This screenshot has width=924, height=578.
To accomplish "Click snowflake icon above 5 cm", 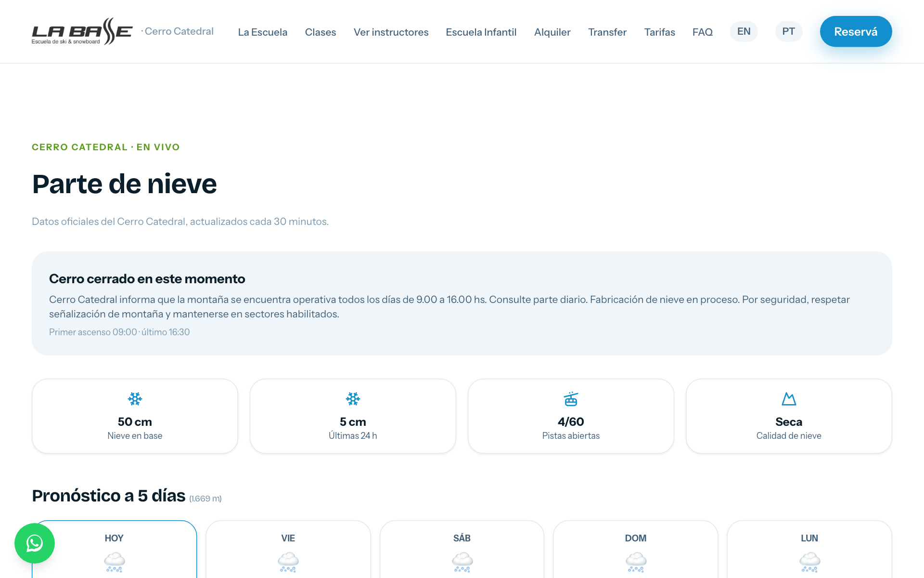I will click(x=353, y=399).
